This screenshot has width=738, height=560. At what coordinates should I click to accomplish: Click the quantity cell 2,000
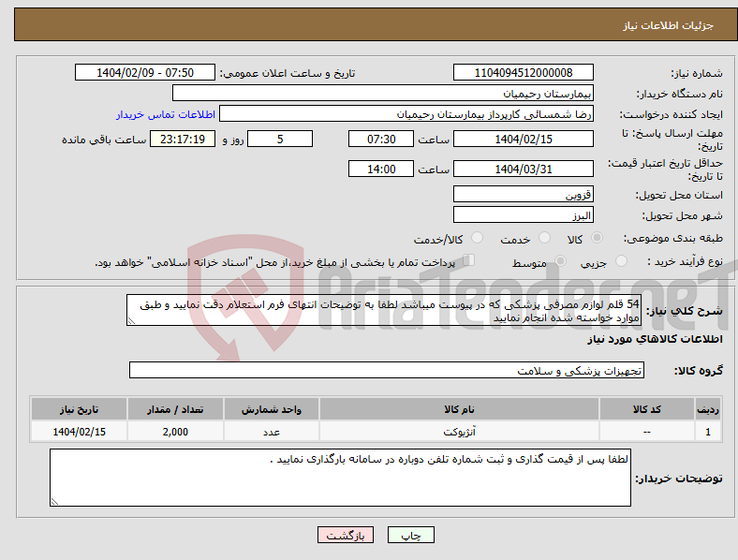tap(175, 432)
